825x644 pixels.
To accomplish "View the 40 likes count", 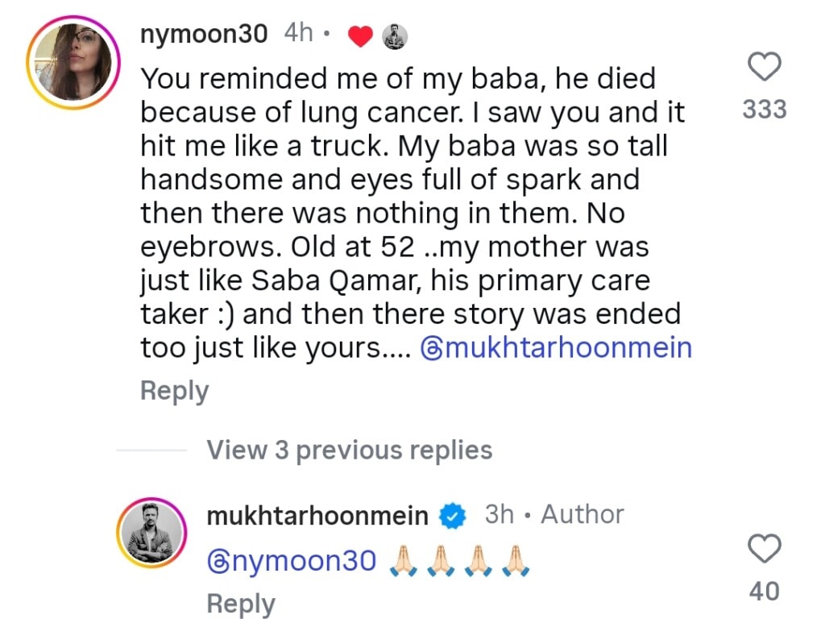I will pyautogui.click(x=765, y=592).
